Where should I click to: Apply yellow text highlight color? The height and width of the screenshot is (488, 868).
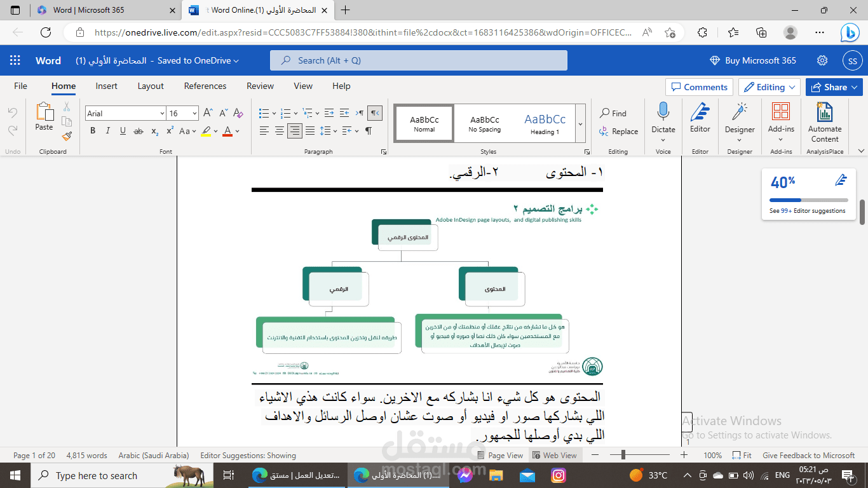pyautogui.click(x=205, y=131)
